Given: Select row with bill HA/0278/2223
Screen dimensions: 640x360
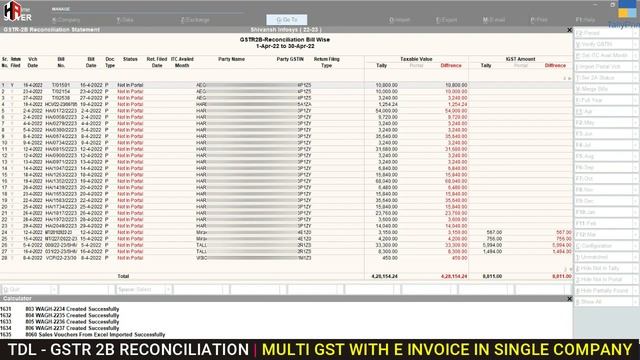Looking at the screenshot, I should click(x=286, y=123).
